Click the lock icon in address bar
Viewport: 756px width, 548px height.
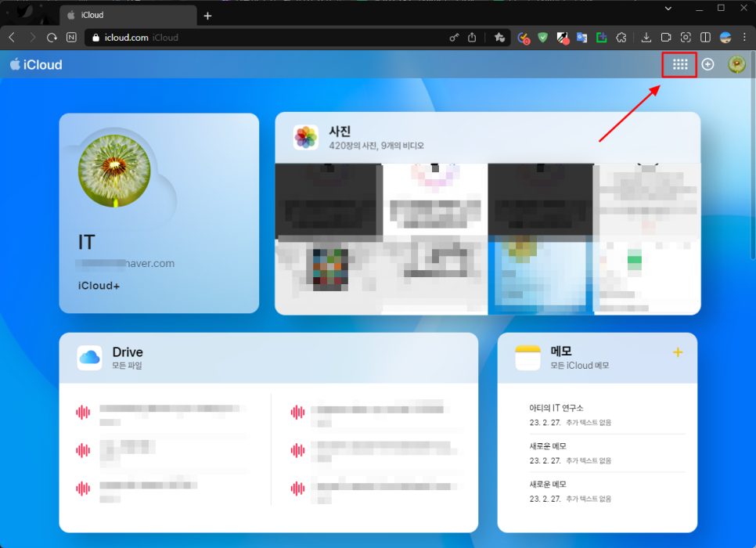pyautogui.click(x=95, y=37)
